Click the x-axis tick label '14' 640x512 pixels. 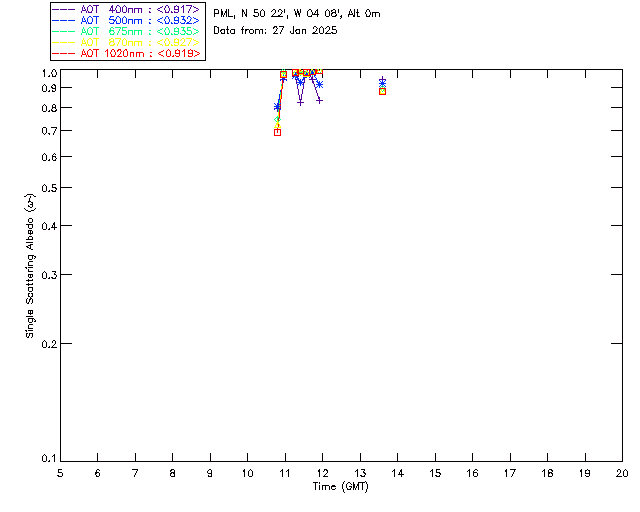click(x=398, y=473)
